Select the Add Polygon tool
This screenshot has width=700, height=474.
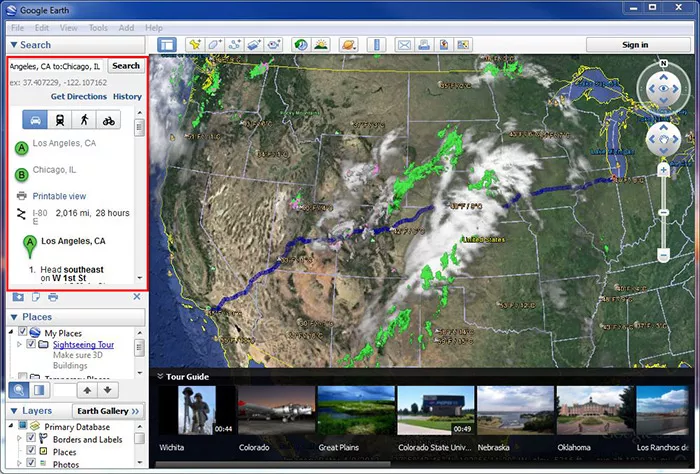coord(215,45)
